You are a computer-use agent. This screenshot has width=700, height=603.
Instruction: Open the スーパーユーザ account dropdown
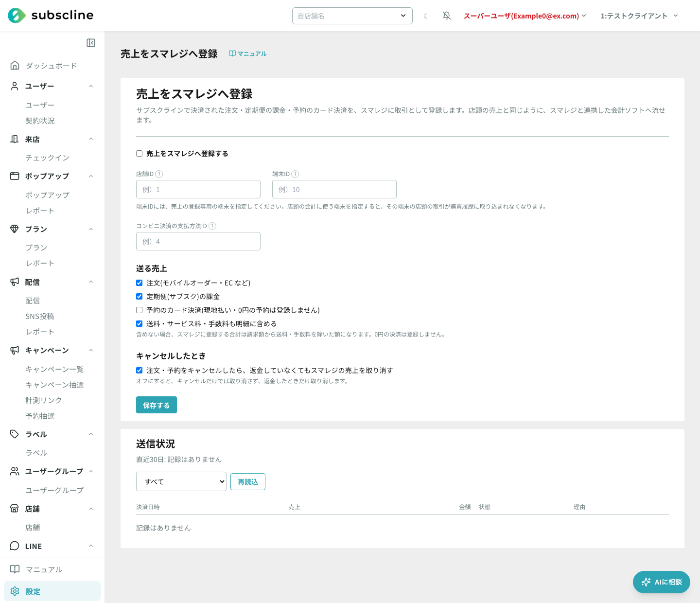coord(525,16)
